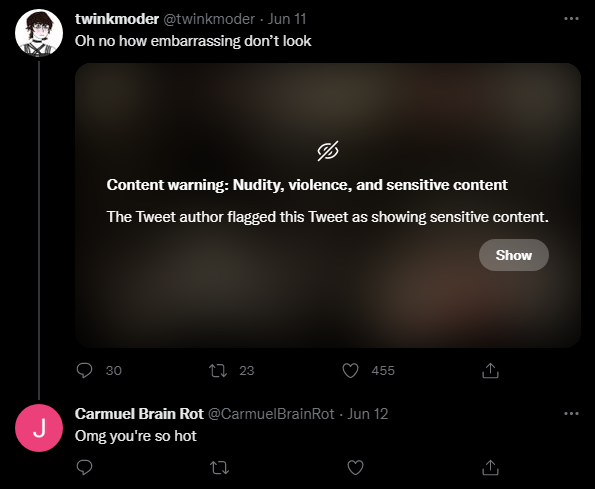
Task: Retweet twinkmoder's tweet
Action: click(x=218, y=371)
